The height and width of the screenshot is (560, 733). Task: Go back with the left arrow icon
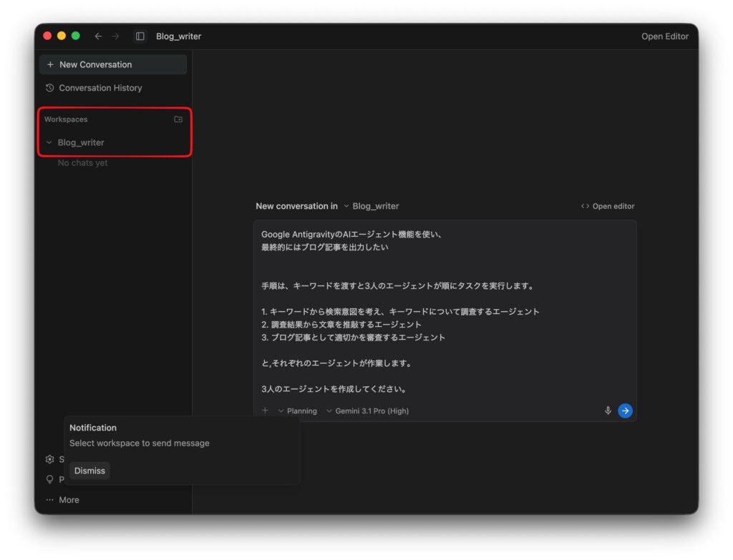point(98,36)
